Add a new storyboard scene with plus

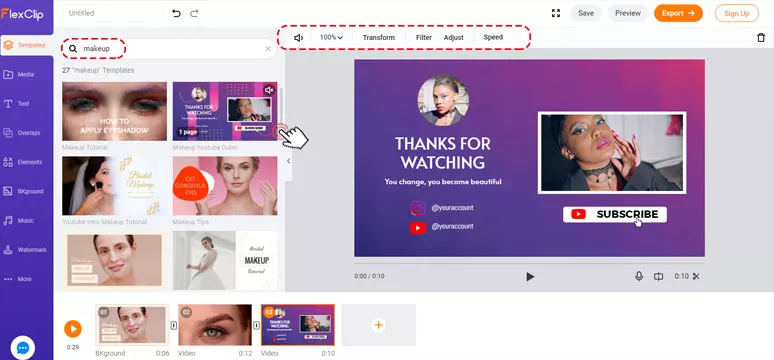379,325
